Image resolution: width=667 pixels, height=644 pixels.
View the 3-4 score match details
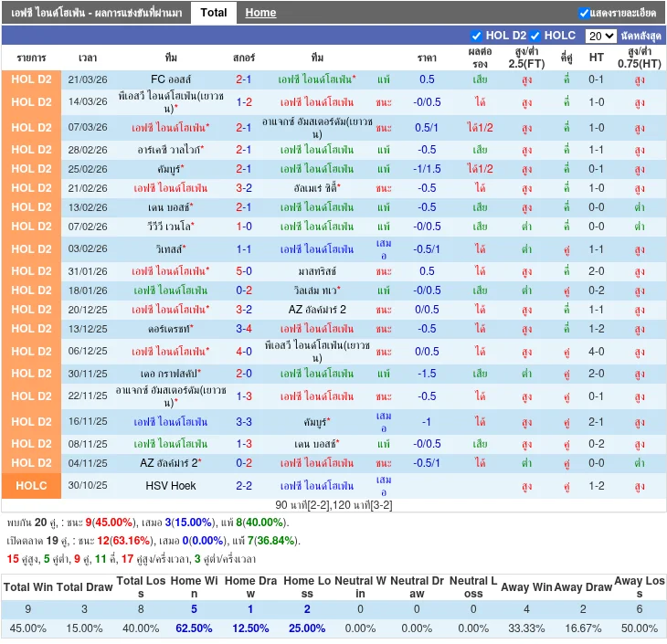244,329
